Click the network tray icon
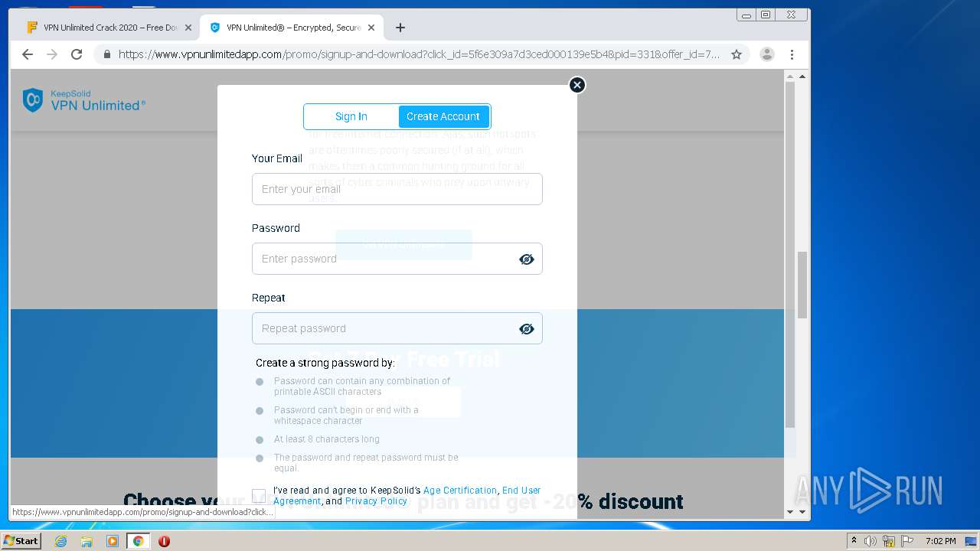This screenshot has height=551, width=980. 889,541
